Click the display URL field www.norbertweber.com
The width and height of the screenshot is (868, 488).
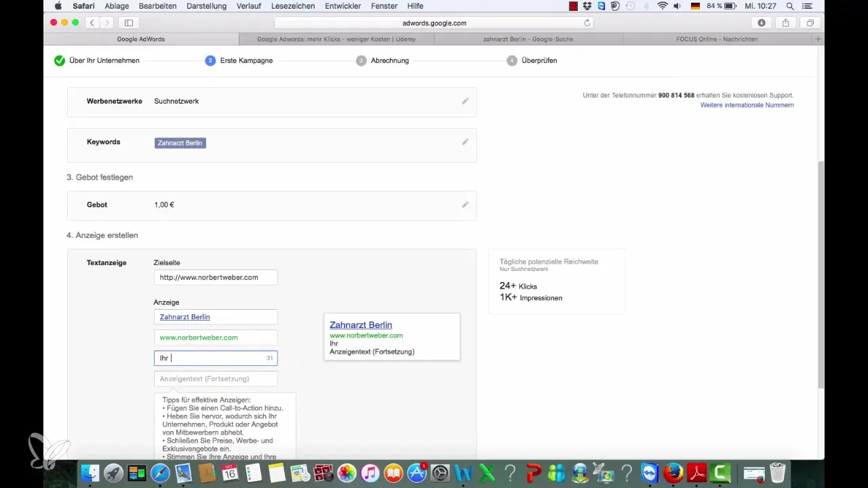[x=216, y=338]
